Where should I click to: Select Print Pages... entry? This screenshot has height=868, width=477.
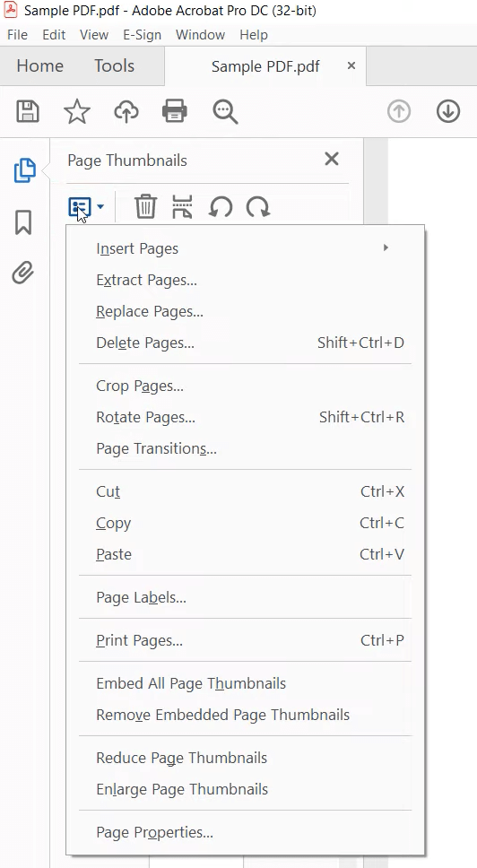pyautogui.click(x=245, y=640)
